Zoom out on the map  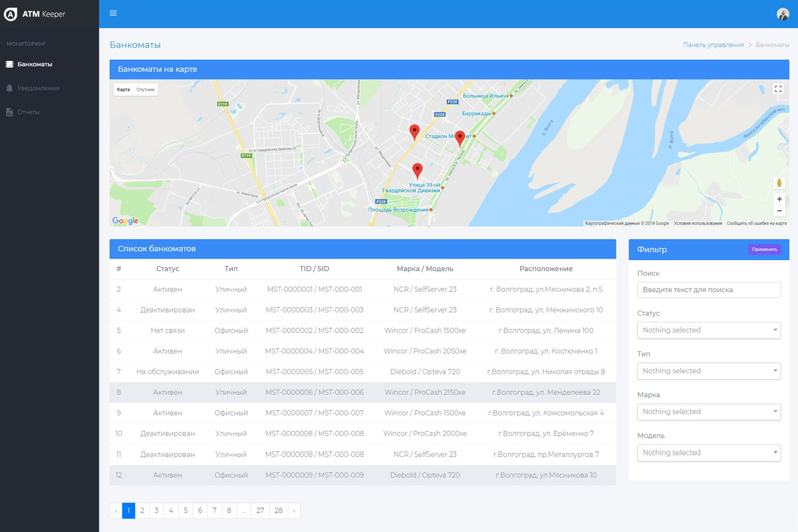pos(779,211)
